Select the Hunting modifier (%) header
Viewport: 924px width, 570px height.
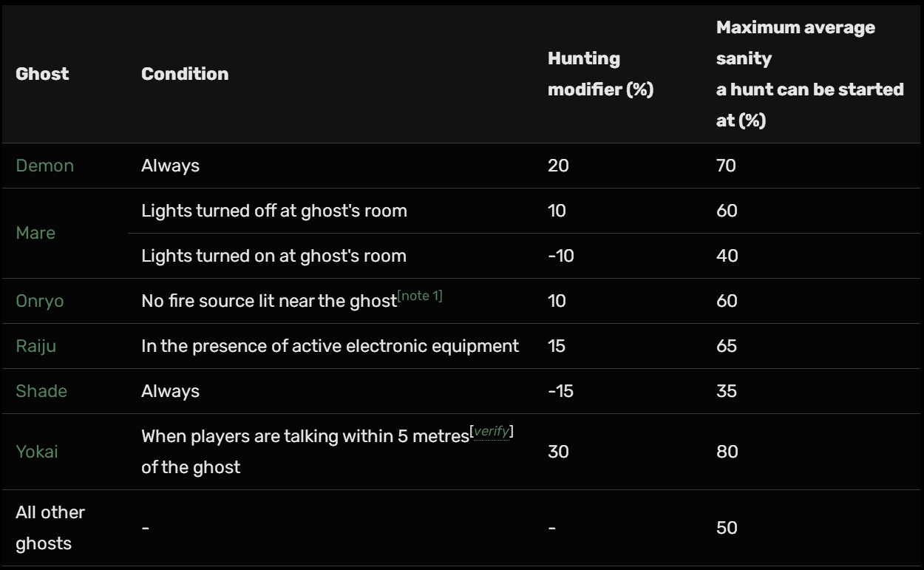click(x=600, y=74)
